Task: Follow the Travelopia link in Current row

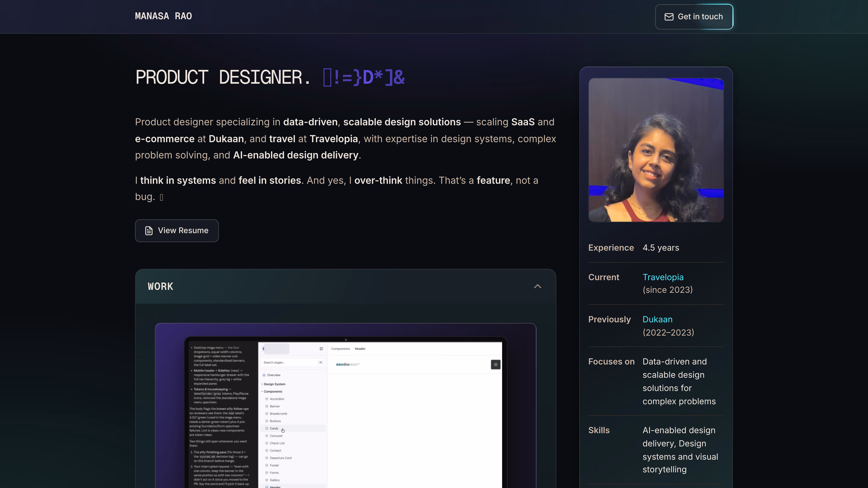Action: (663, 277)
